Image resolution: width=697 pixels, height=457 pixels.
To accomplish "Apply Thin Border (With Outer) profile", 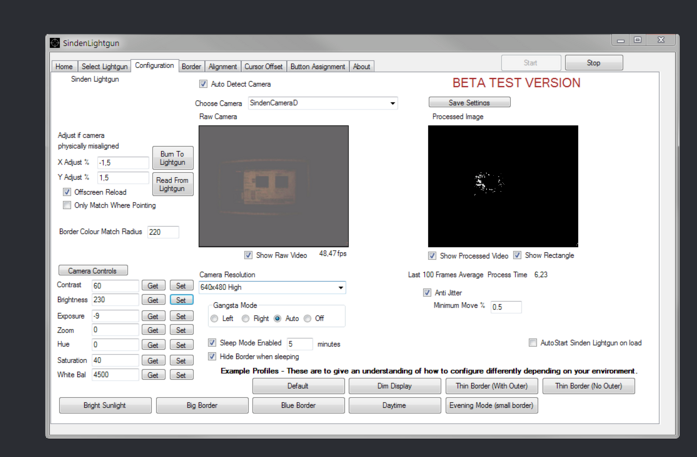I will point(492,386).
